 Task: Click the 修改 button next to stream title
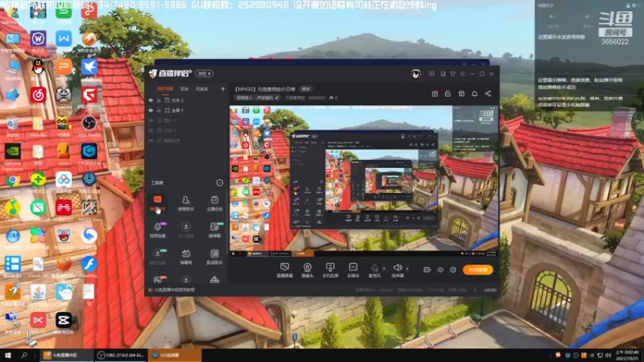(306, 88)
